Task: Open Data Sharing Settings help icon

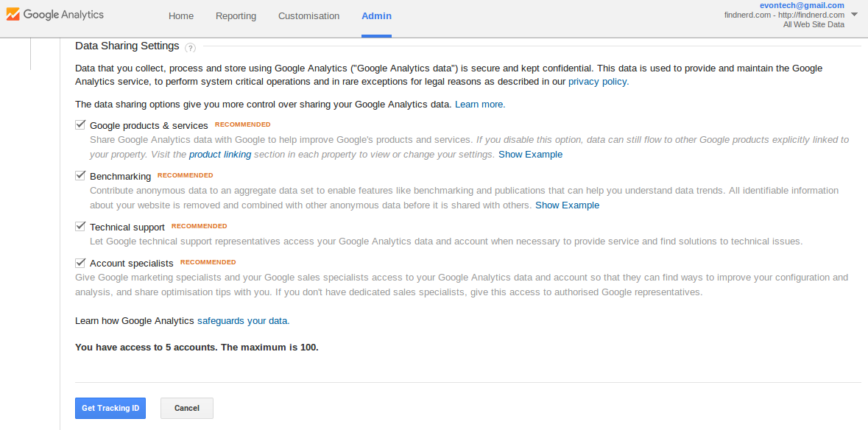Action: 191,48
